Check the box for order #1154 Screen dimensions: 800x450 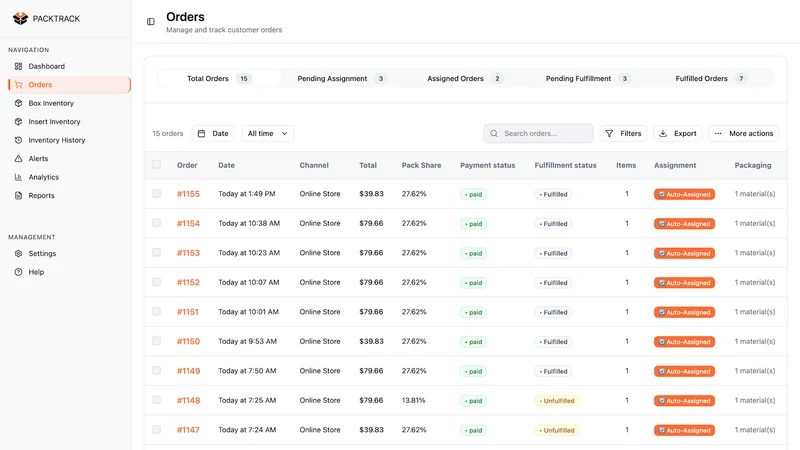coord(157,223)
